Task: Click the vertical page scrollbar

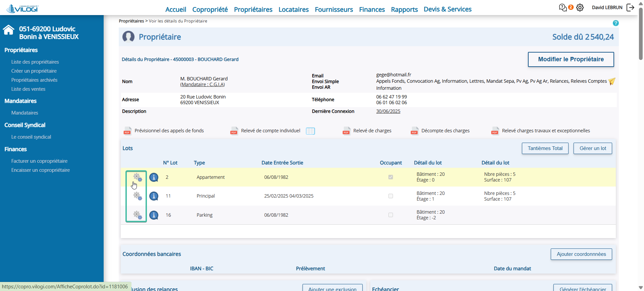Action: pyautogui.click(x=641, y=33)
